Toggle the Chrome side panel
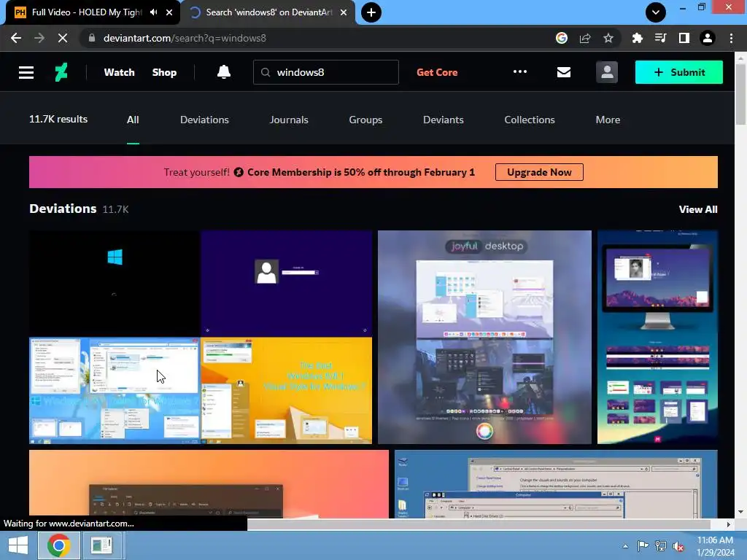Viewport: 747px width, 560px height. pos(684,38)
